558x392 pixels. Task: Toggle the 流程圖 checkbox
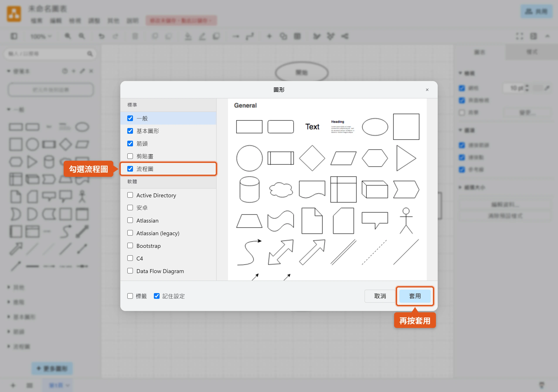130,169
